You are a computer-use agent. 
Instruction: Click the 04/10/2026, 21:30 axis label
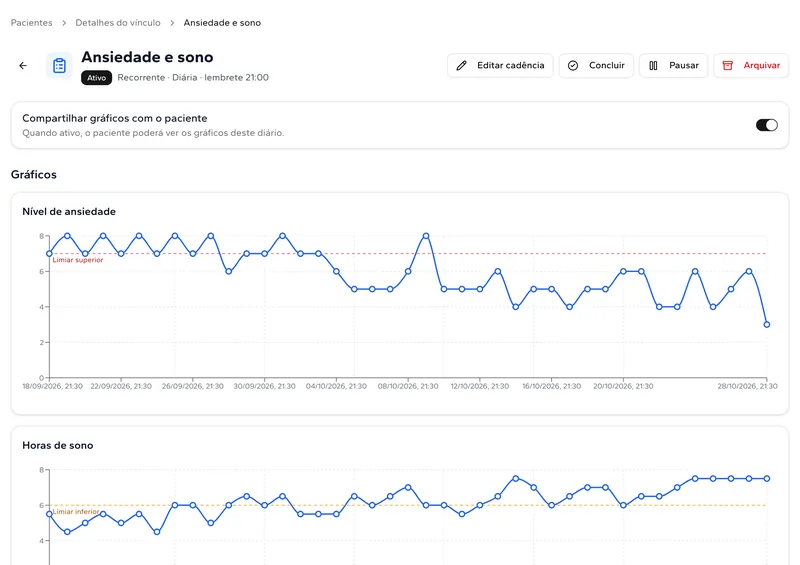[x=336, y=386]
